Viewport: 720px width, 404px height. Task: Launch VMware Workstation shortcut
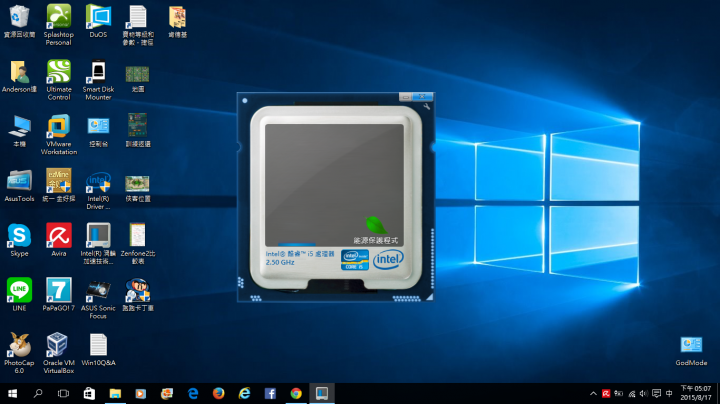(59, 135)
